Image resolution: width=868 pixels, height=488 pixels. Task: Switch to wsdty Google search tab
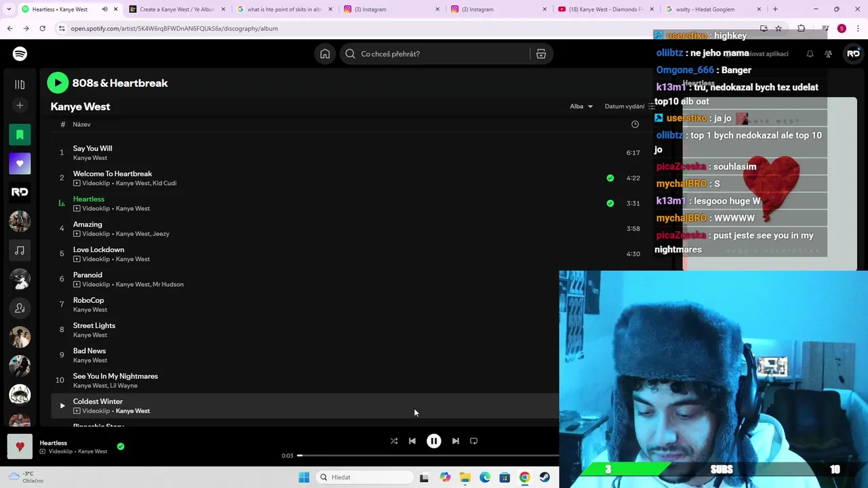[713, 9]
